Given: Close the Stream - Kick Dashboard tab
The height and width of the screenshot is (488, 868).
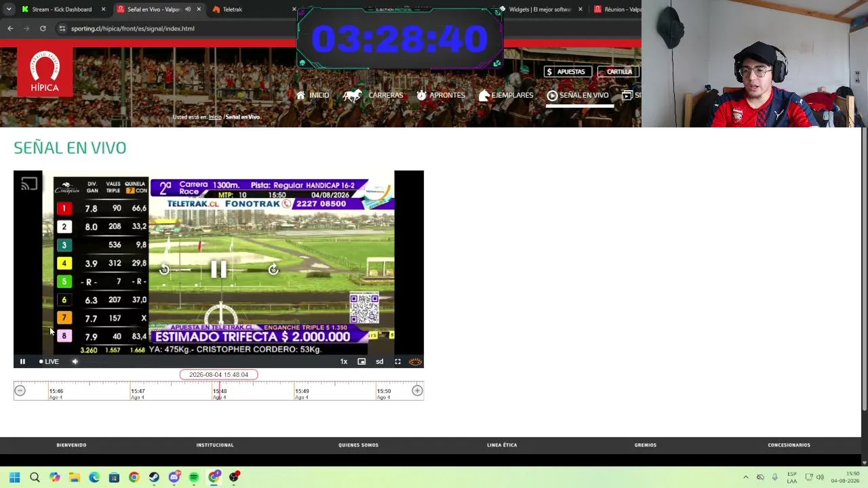Looking at the screenshot, I should click(x=103, y=9).
